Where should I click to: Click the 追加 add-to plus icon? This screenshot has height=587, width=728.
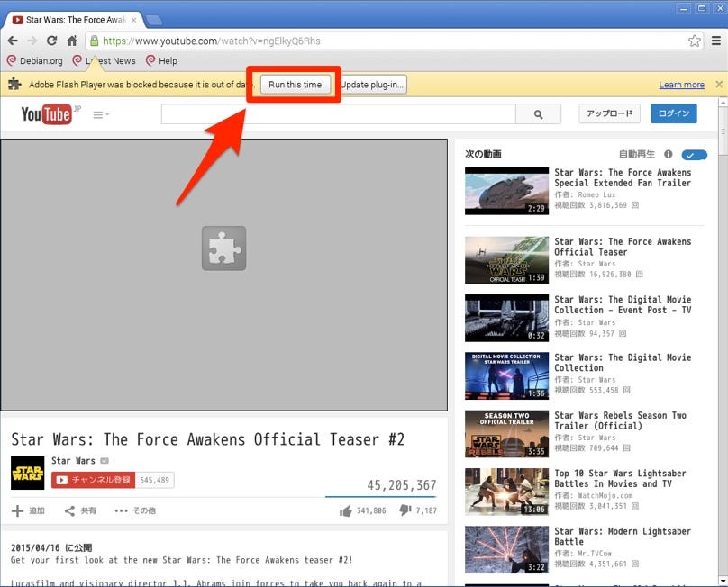coord(17,510)
